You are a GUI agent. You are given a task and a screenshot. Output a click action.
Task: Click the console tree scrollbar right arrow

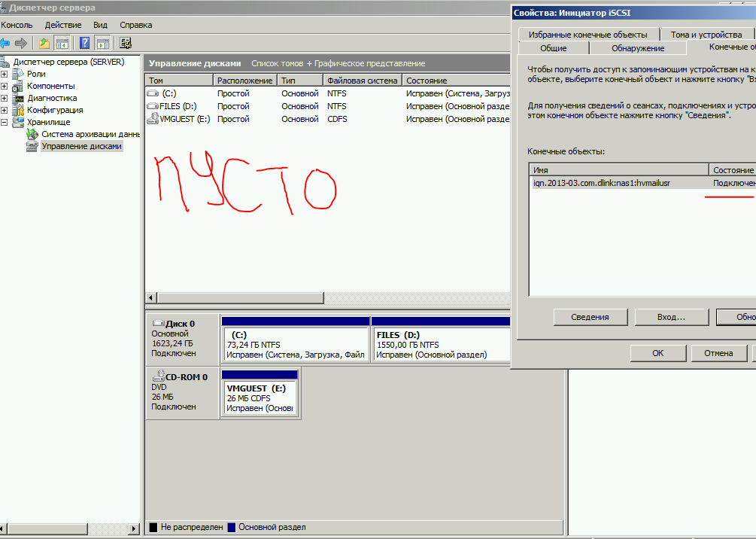(x=134, y=529)
